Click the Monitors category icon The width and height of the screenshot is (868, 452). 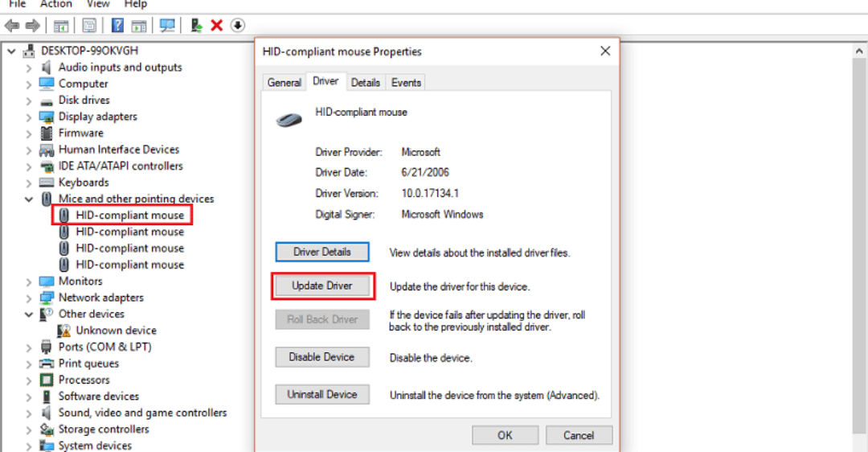[x=47, y=281]
